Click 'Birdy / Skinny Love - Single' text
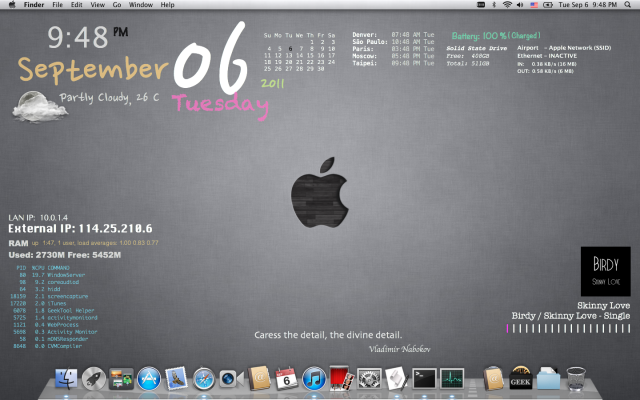 pyautogui.click(x=571, y=316)
